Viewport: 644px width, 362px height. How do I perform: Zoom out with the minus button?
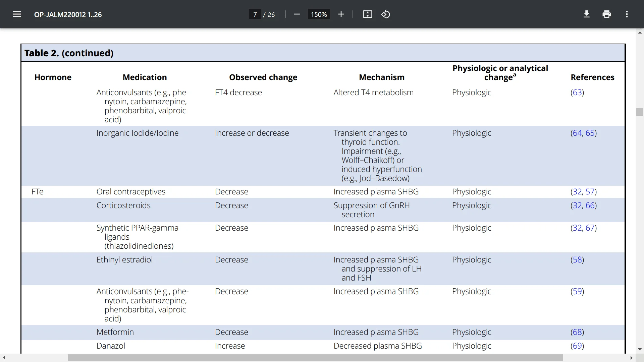coord(297,14)
